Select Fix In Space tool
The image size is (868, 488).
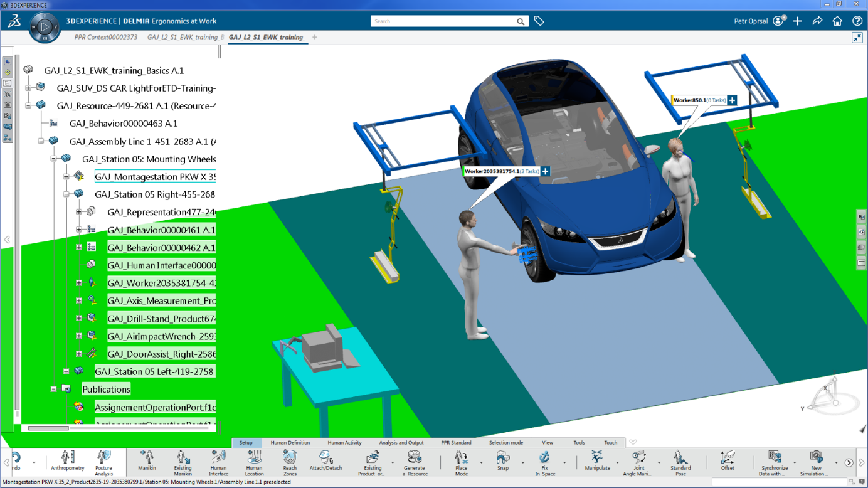[544, 463]
